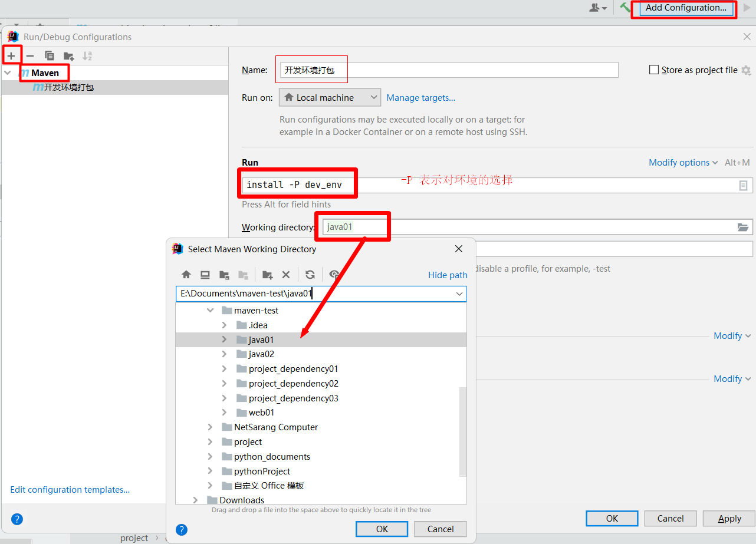Click the directory tree vertical scrollbar
The width and height of the screenshot is (756, 544).
[x=463, y=431]
